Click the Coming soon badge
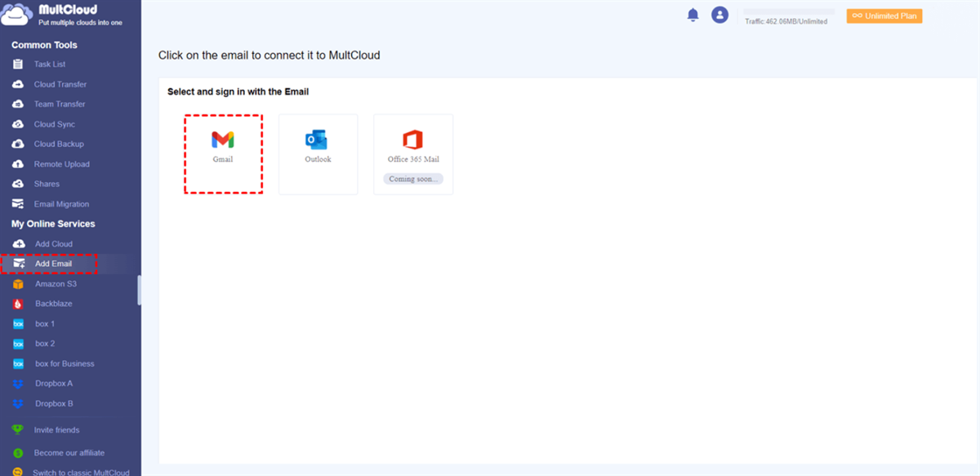980x476 pixels. click(413, 179)
